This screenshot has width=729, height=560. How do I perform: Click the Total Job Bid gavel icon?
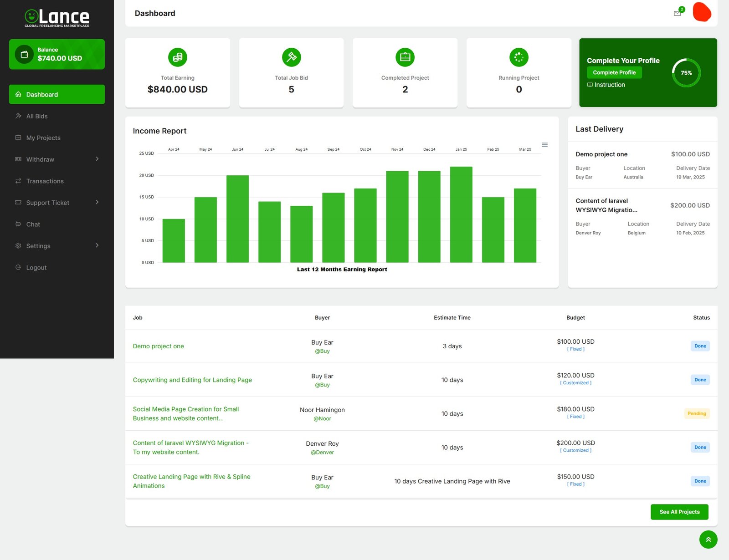[x=292, y=57]
